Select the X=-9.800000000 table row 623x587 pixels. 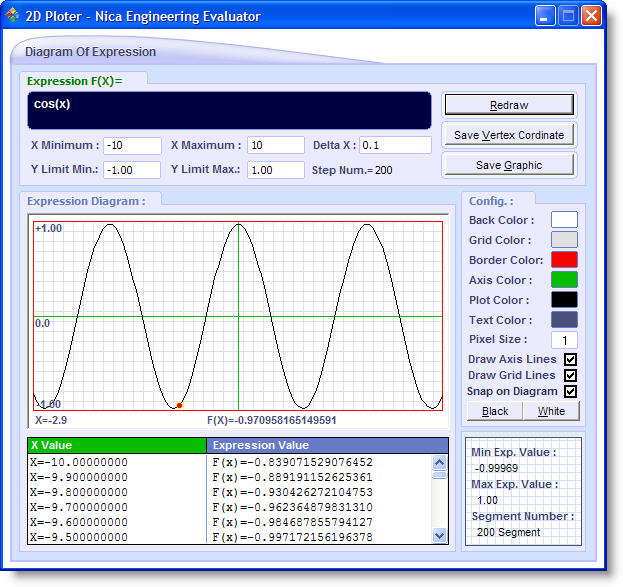117,492
